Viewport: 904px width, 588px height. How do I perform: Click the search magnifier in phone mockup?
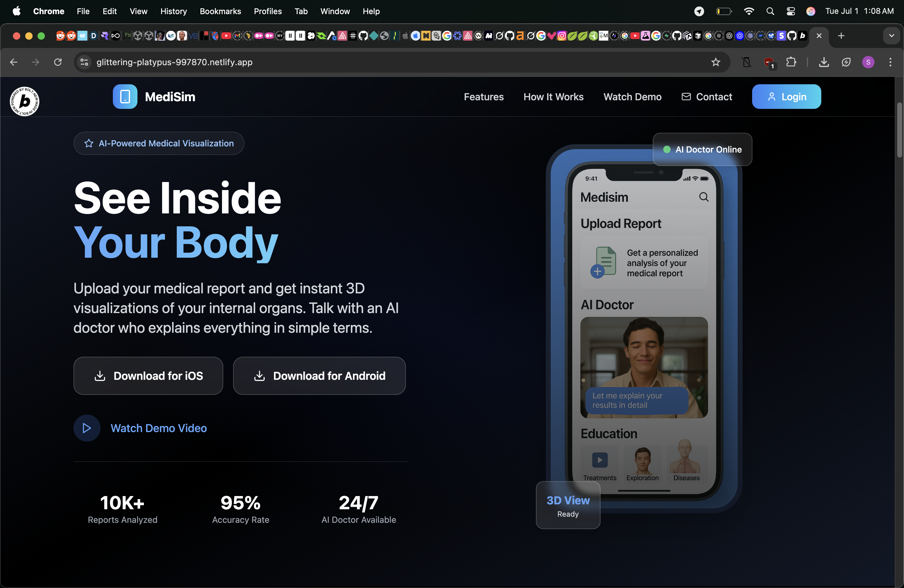[x=704, y=197]
